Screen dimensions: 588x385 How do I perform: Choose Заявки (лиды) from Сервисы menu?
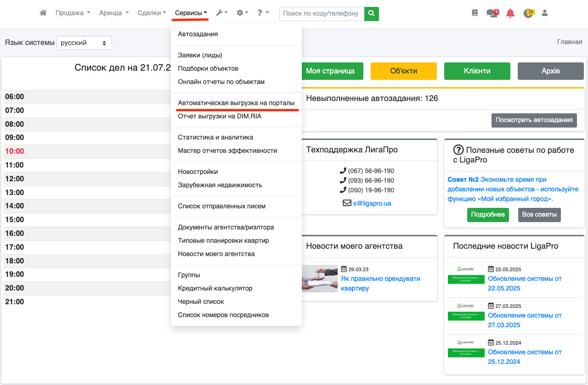[200, 55]
